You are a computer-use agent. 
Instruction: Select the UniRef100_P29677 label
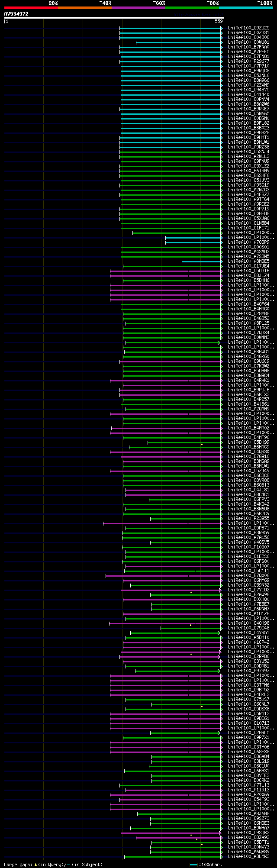(248, 61)
